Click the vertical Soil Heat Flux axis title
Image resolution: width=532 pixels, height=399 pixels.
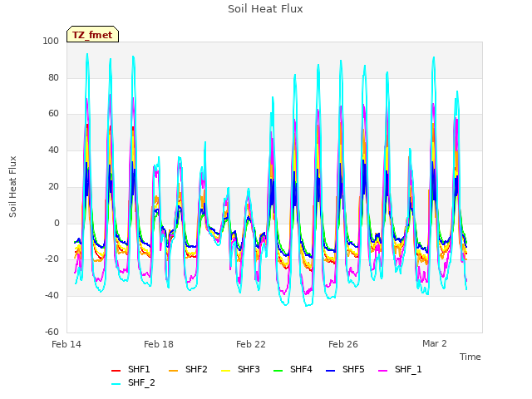(12, 186)
